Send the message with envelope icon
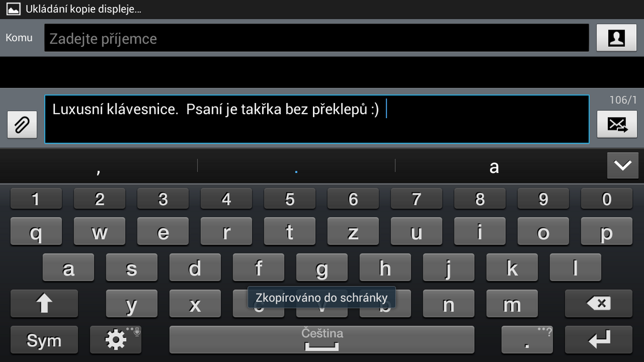The image size is (644, 362). point(616,124)
